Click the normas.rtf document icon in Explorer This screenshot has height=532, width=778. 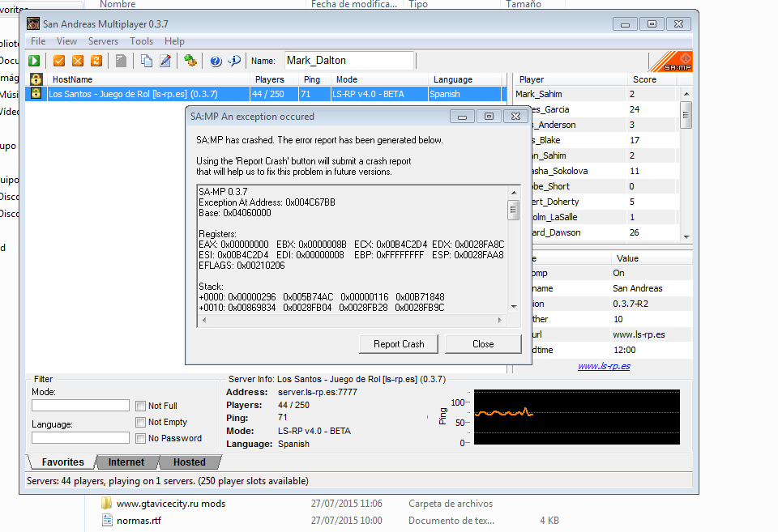[x=107, y=520]
